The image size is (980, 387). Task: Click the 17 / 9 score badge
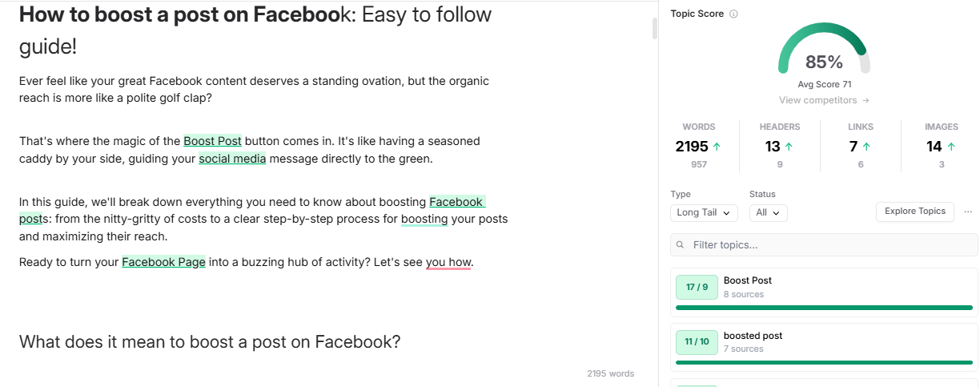(x=697, y=287)
